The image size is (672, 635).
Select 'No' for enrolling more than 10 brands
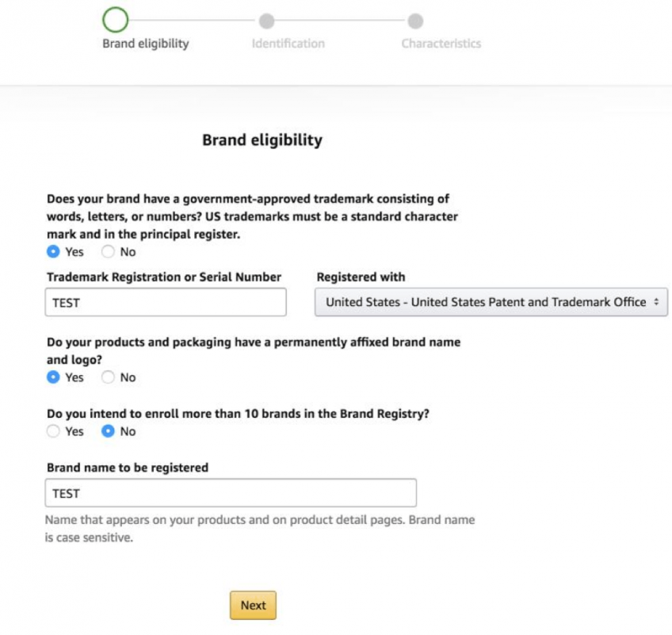pyautogui.click(x=108, y=431)
